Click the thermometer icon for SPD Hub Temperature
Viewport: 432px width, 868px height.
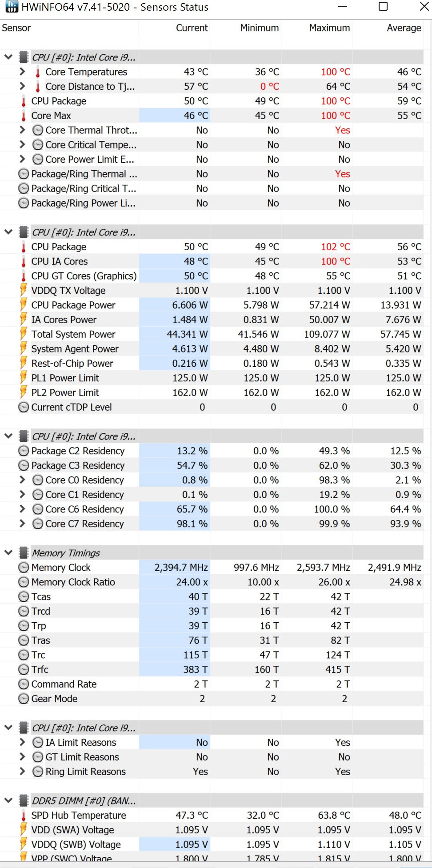pyautogui.click(x=24, y=816)
